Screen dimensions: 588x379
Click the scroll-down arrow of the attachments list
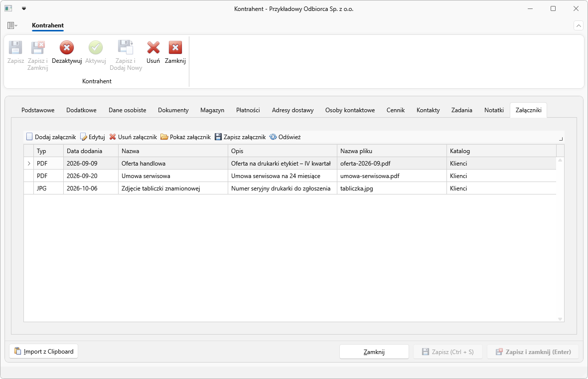pyautogui.click(x=560, y=319)
